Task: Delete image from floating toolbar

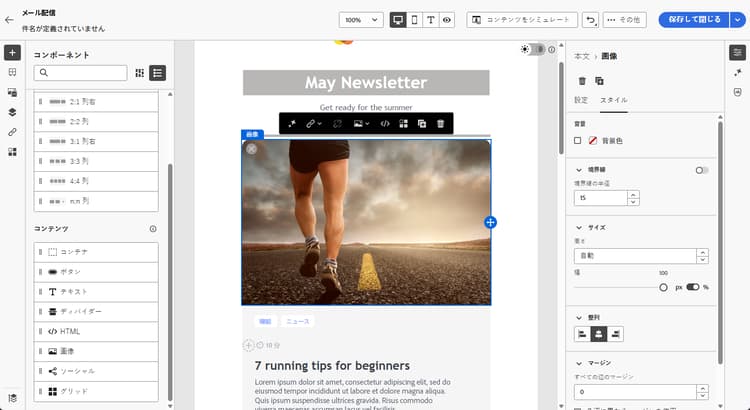Action: point(441,124)
